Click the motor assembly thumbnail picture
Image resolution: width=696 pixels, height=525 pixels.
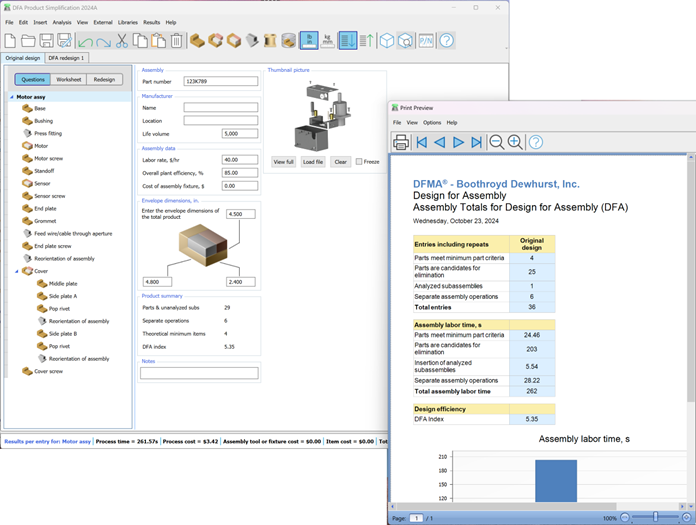pyautogui.click(x=323, y=116)
